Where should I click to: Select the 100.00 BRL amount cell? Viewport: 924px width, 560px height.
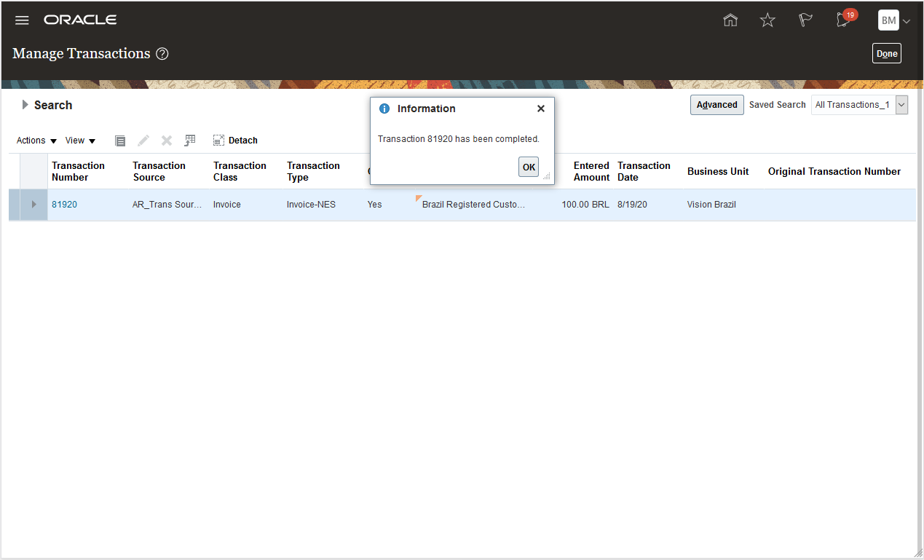(x=585, y=205)
